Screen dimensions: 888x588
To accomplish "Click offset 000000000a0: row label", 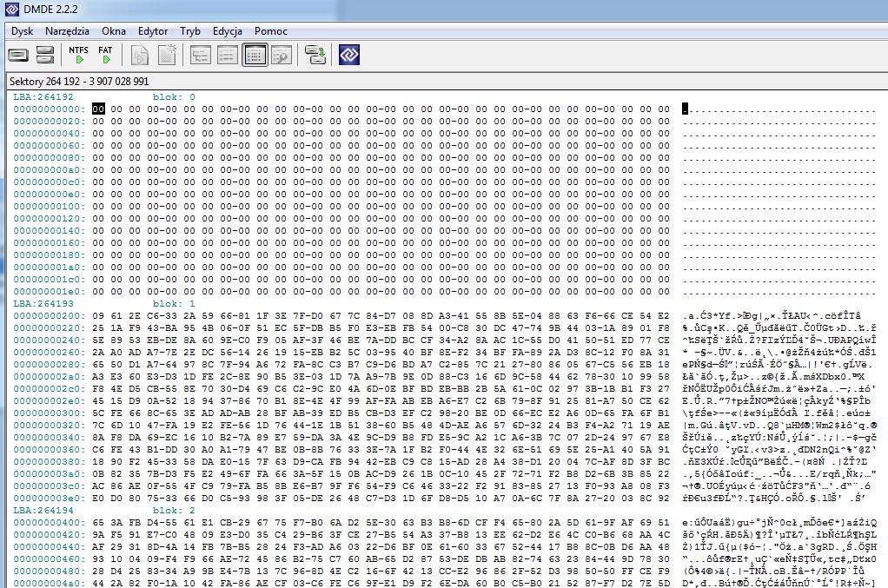I will [50, 169].
